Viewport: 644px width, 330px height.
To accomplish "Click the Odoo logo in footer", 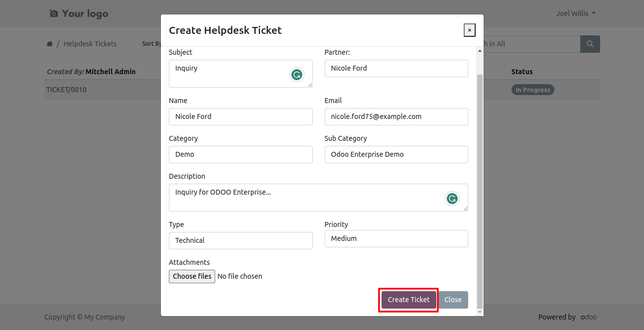I will click(589, 317).
